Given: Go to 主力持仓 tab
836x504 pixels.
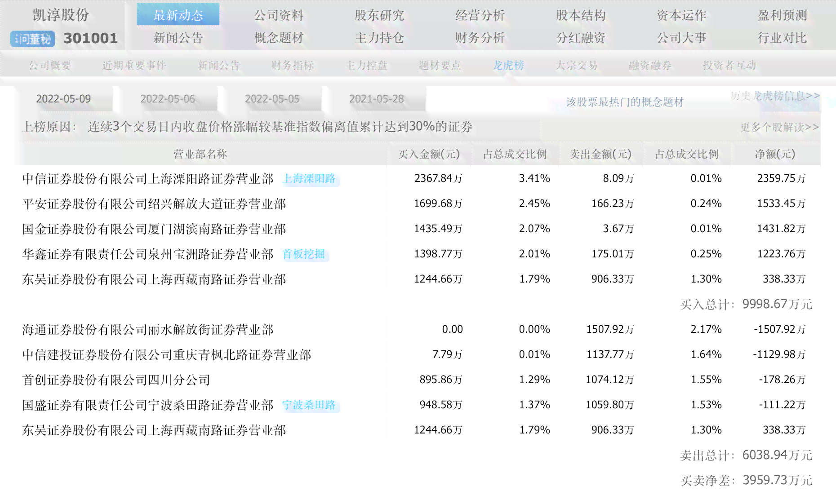Looking at the screenshot, I should pos(379,38).
